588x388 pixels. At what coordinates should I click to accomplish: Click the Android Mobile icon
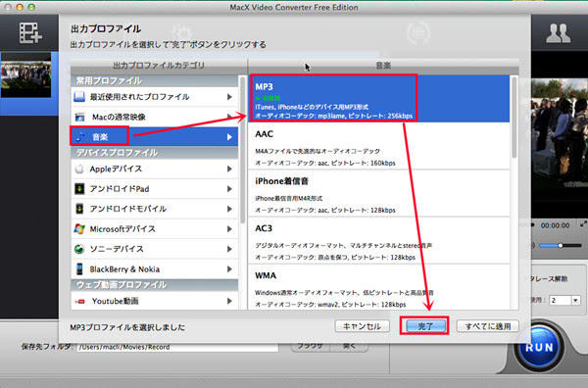point(79,209)
